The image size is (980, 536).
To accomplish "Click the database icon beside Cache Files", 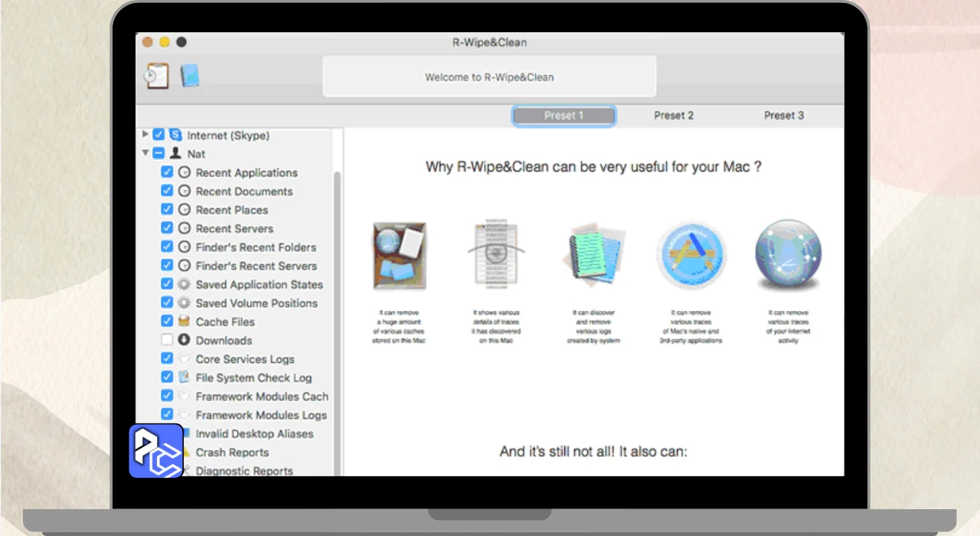I will point(184,322).
